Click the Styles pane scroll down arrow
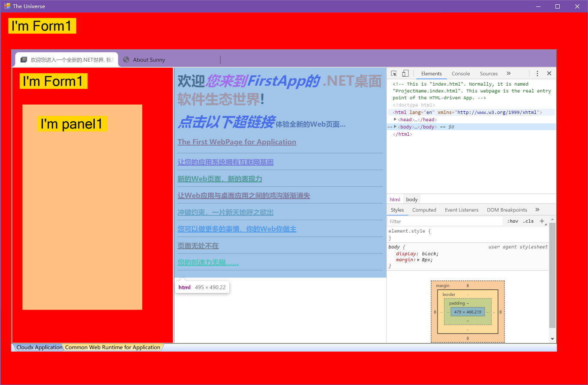Image resolution: width=588 pixels, height=385 pixels. pos(552,339)
